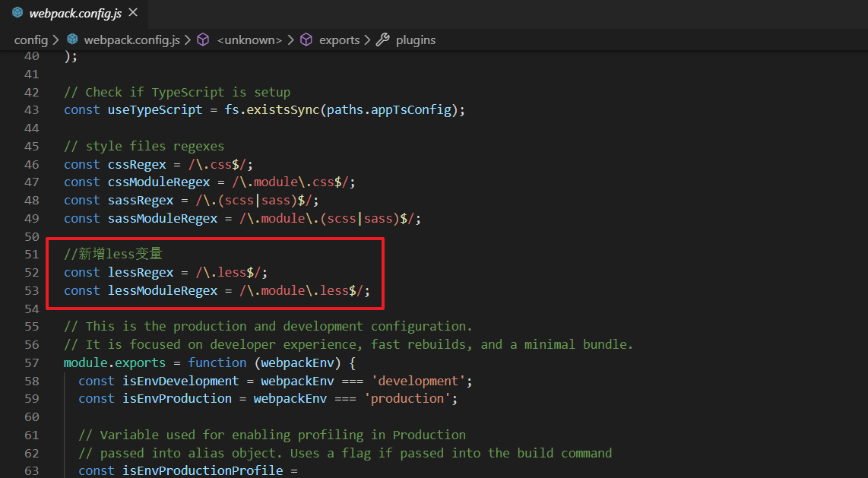Click the cube icon beside <unknown>
The width and height of the screenshot is (868, 478).
click(x=203, y=40)
